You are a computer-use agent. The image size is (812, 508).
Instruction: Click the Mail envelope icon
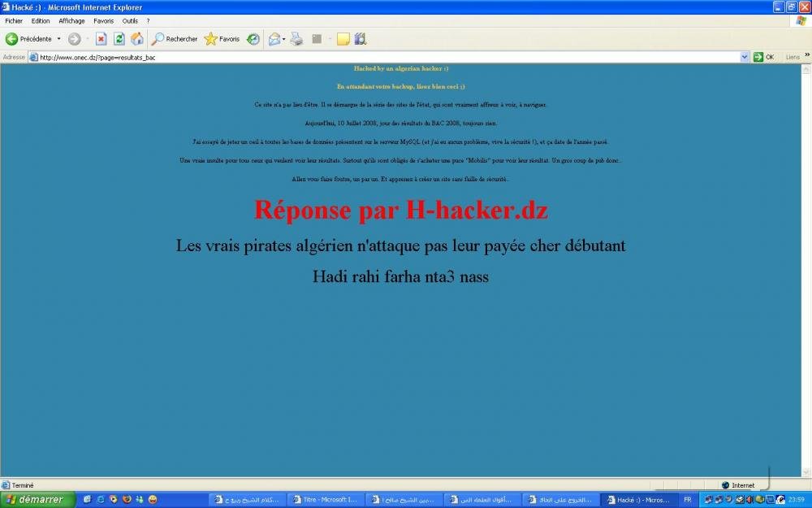pyautogui.click(x=274, y=39)
